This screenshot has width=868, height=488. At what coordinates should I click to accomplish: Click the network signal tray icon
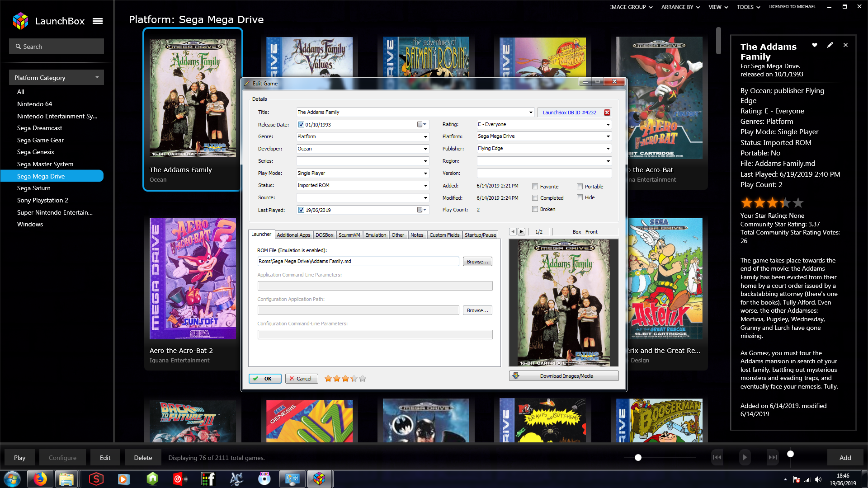point(807,479)
